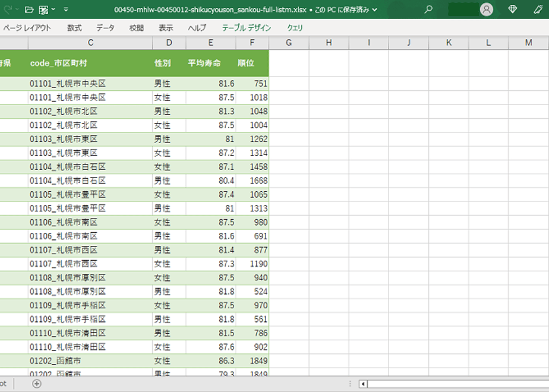Add a new sheet with the plus icon
This screenshot has height=392, width=549.
click(x=36, y=384)
